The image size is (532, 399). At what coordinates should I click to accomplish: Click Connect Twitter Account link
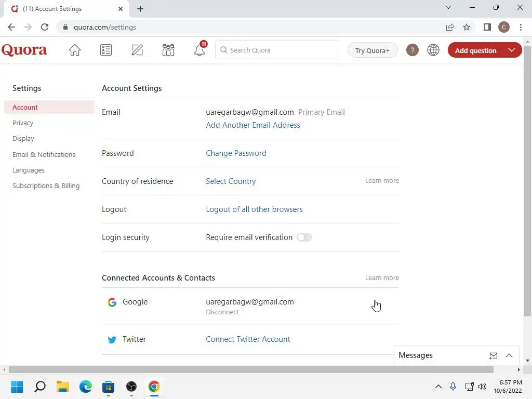[248, 339]
